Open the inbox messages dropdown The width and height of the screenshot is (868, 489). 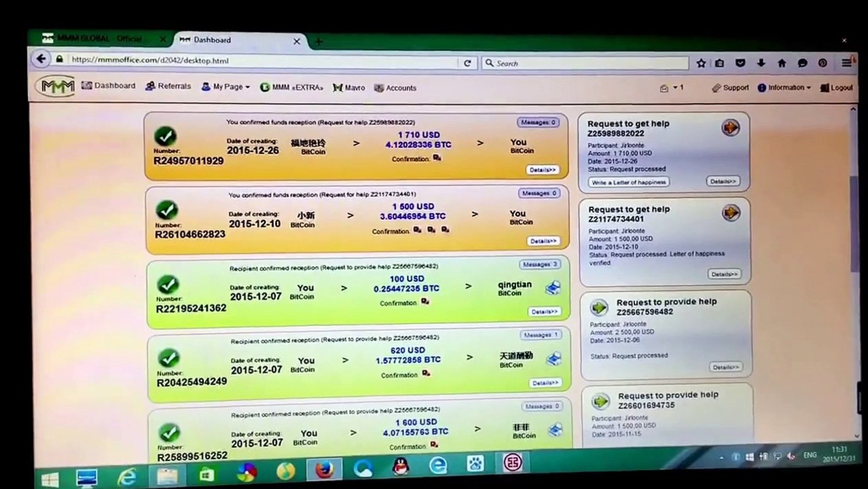click(671, 88)
